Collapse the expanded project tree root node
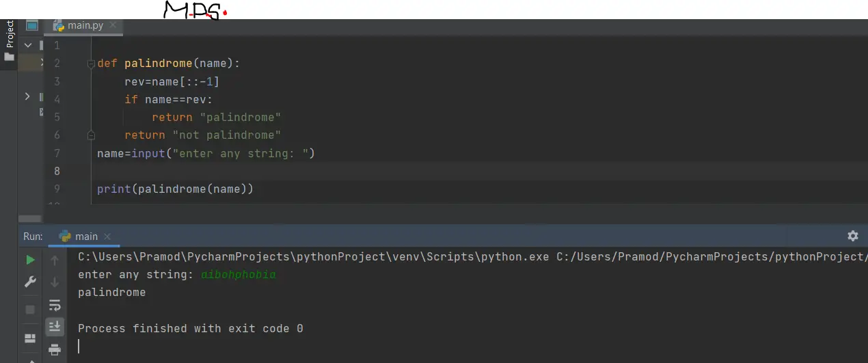This screenshot has height=363, width=868. tap(28, 45)
